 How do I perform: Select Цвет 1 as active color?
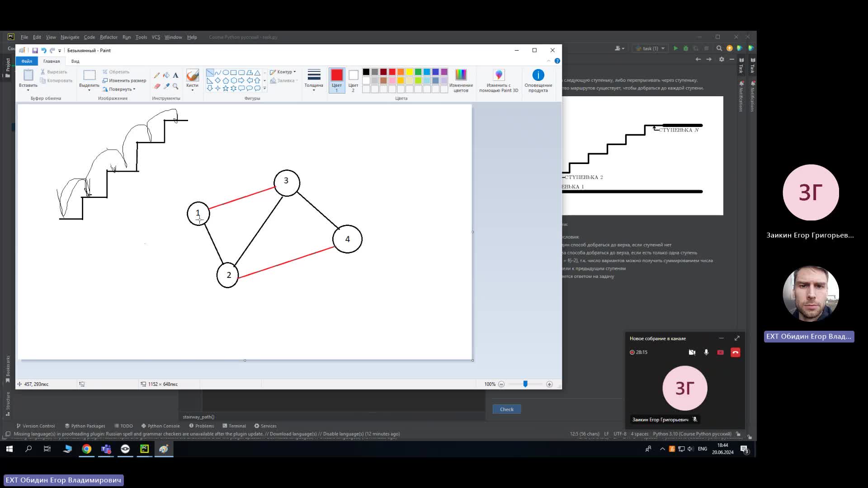pyautogui.click(x=337, y=81)
